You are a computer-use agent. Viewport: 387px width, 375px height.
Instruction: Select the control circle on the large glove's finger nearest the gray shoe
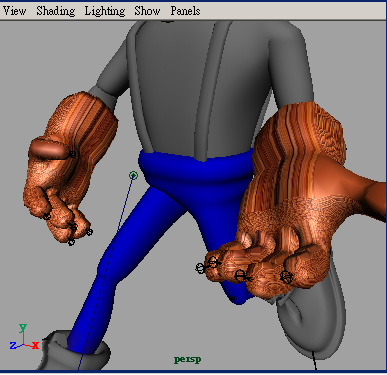(x=286, y=276)
